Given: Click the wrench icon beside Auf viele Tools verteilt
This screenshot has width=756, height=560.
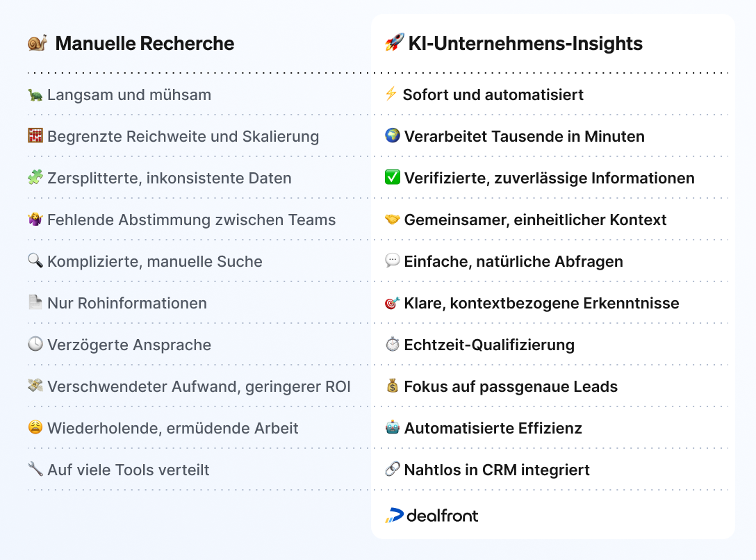Looking at the screenshot, I should coord(35,469).
